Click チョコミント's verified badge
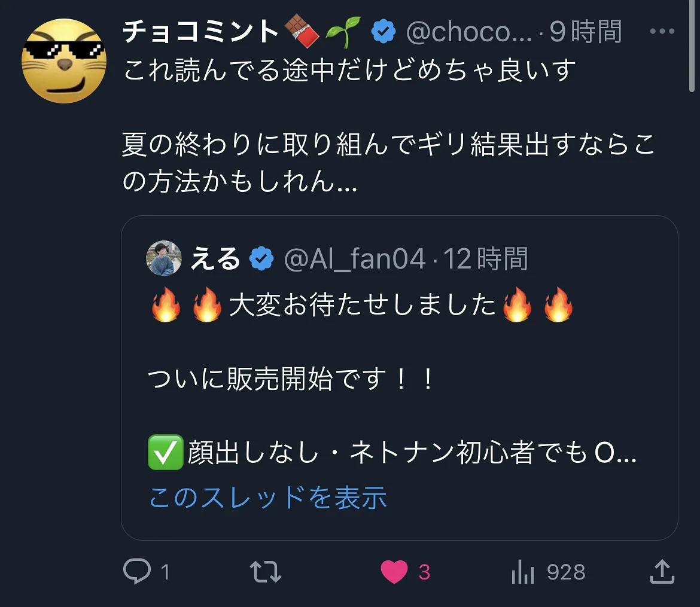Image resolution: width=700 pixels, height=607 pixels. (384, 31)
